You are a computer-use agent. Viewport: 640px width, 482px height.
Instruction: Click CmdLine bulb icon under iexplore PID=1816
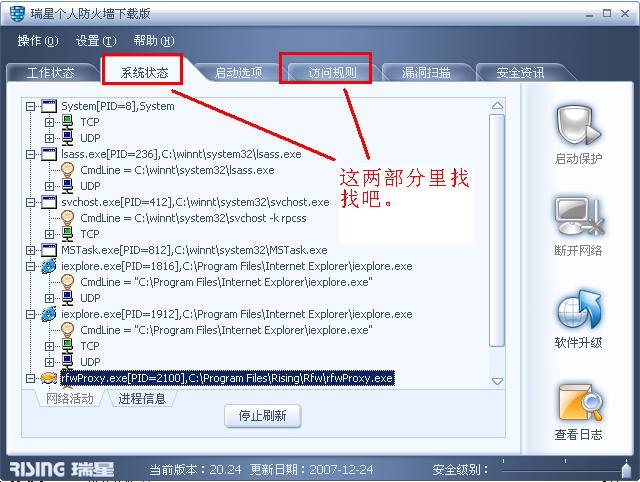tap(67, 282)
